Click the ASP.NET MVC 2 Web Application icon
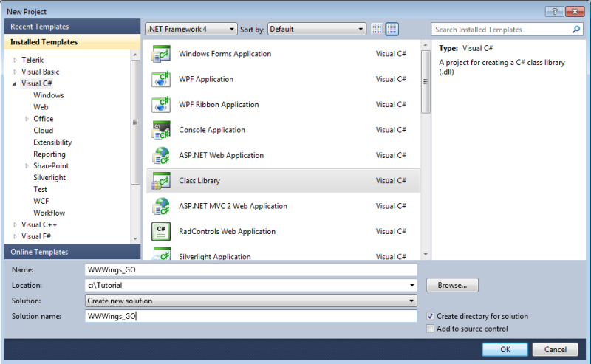The image size is (591, 364). pos(161,207)
